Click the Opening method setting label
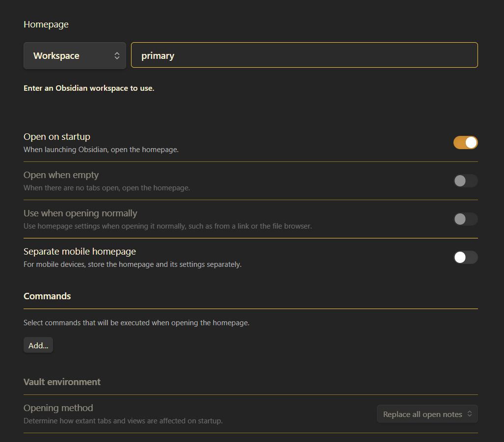This screenshot has width=504, height=442. [58, 408]
